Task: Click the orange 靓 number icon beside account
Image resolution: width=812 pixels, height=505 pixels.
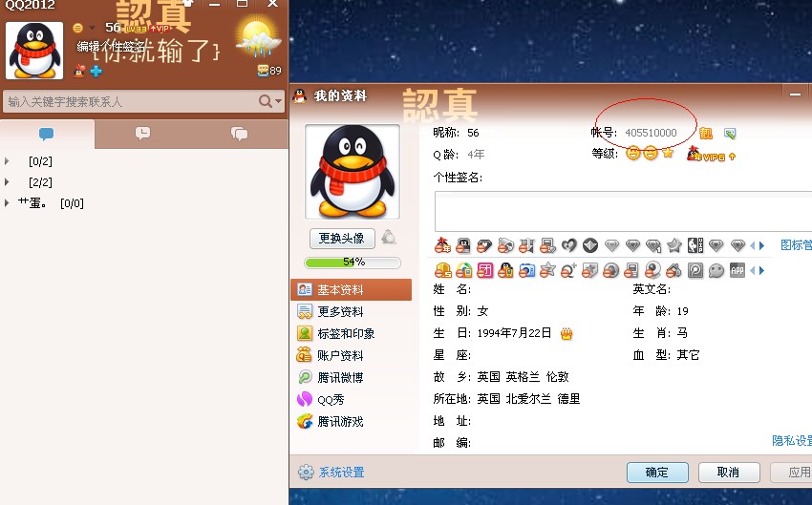Action: pyautogui.click(x=706, y=134)
